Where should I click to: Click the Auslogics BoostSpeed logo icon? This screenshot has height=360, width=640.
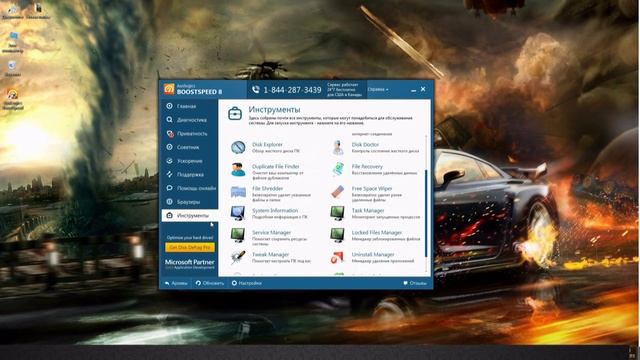coord(169,89)
